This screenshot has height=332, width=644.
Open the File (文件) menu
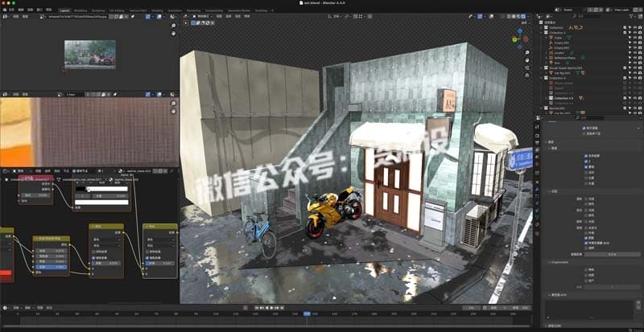(x=11, y=10)
